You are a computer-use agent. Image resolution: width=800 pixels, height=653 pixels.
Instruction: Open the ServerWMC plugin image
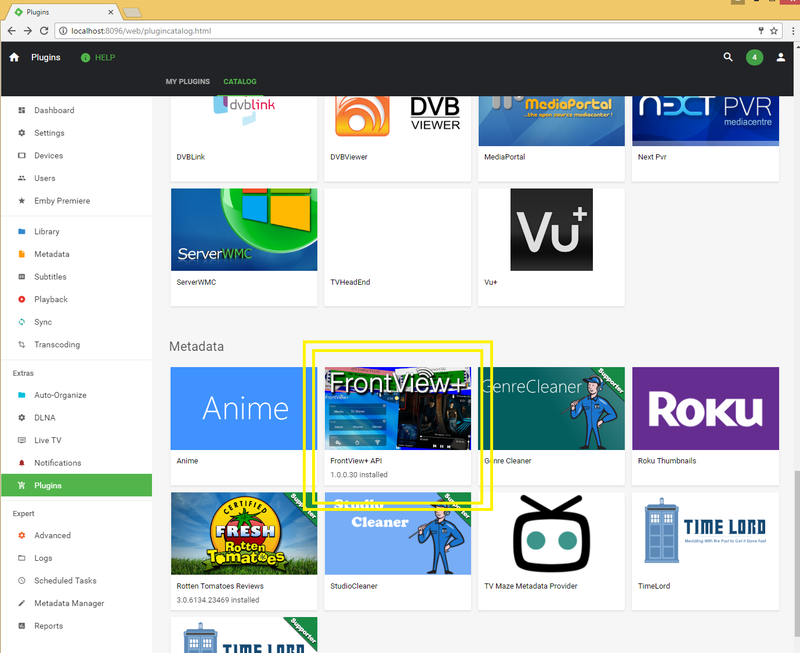click(x=244, y=230)
